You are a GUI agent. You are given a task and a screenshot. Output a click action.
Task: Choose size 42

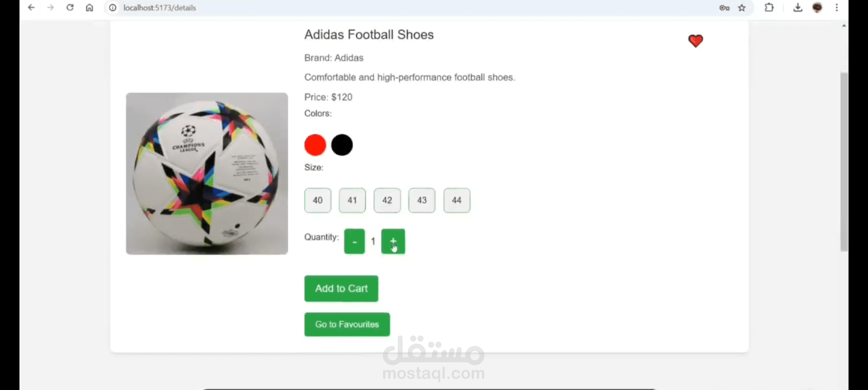pos(387,200)
